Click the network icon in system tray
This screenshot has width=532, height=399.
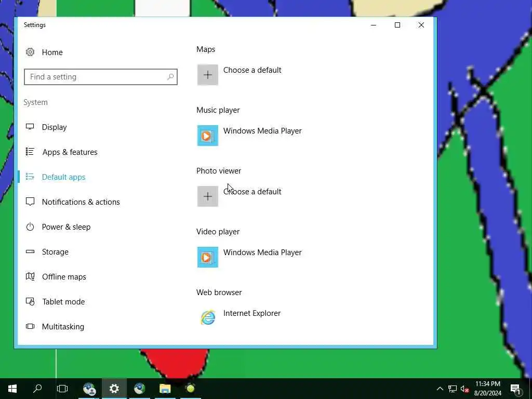pyautogui.click(x=453, y=389)
